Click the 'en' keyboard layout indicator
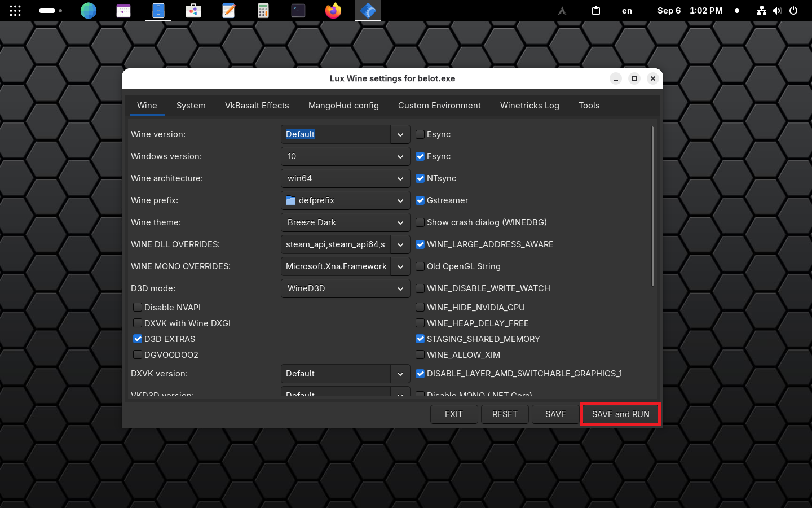Image resolution: width=812 pixels, height=508 pixels. tap(627, 11)
